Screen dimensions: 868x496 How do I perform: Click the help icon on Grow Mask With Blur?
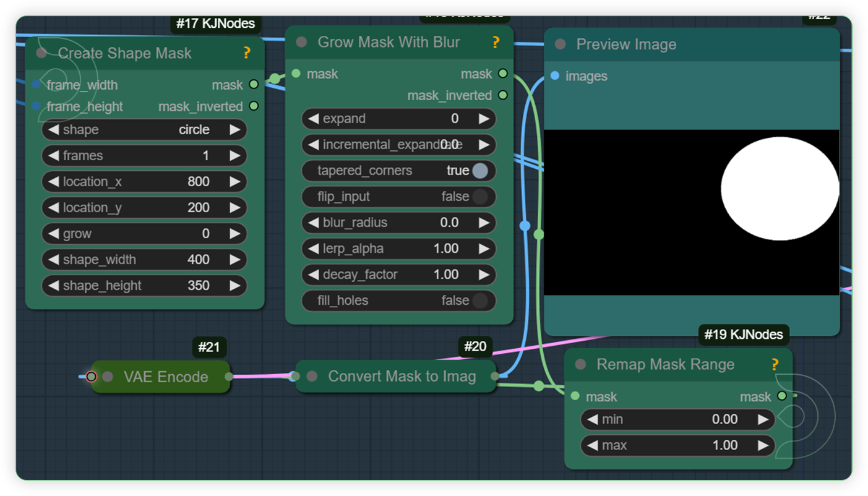click(x=495, y=42)
